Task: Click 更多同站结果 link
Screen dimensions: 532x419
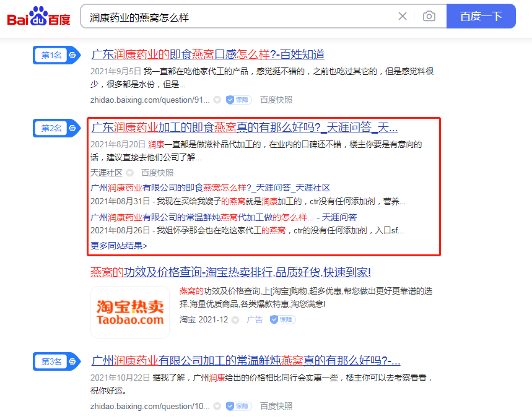Action: pos(118,246)
